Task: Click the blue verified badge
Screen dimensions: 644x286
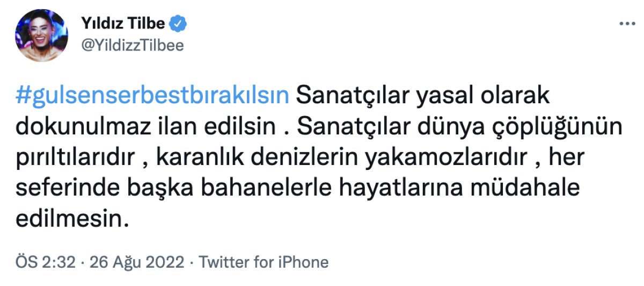Action: click(179, 24)
